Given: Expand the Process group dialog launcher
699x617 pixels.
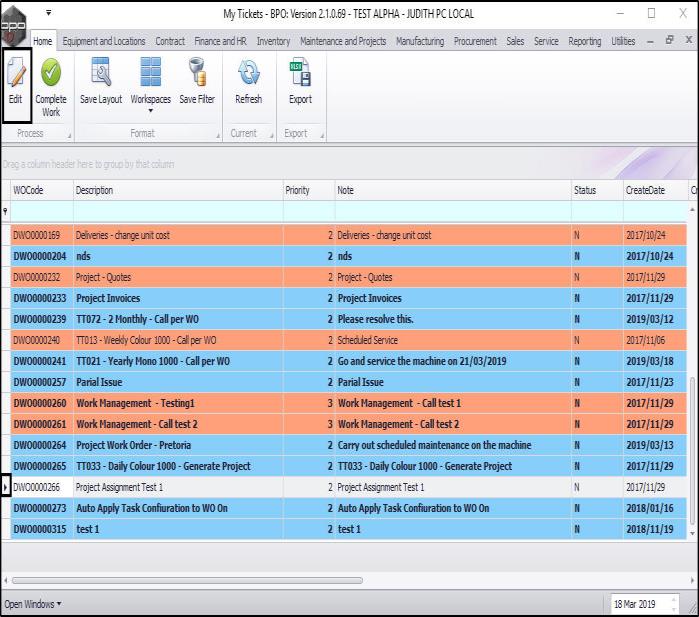Looking at the screenshot, I should click(69, 134).
